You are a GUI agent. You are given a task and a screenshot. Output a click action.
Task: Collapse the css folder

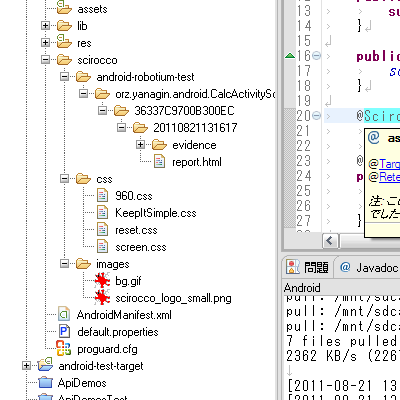pyautogui.click(x=64, y=179)
